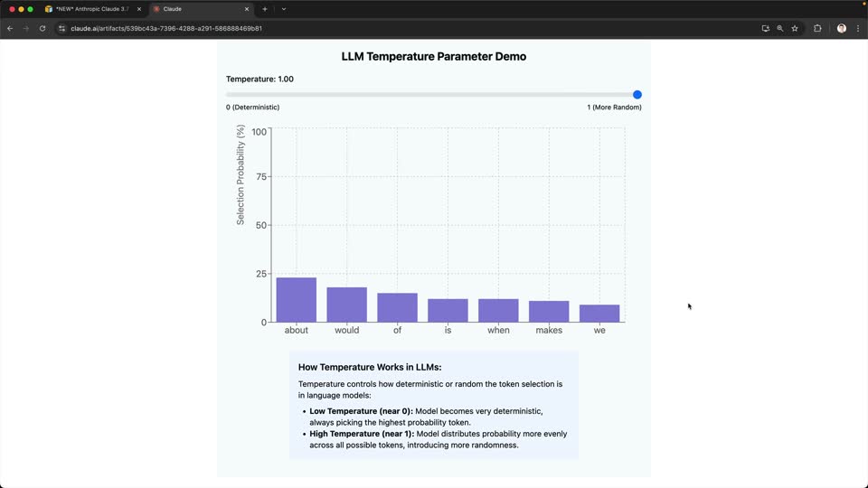868x488 pixels.
Task: Click the 'would' bar in the chart
Action: 346,305
